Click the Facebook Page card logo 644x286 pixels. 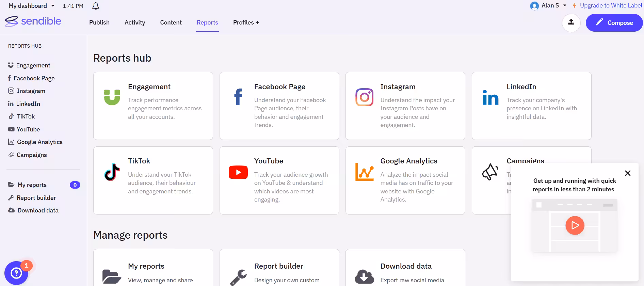tap(238, 97)
